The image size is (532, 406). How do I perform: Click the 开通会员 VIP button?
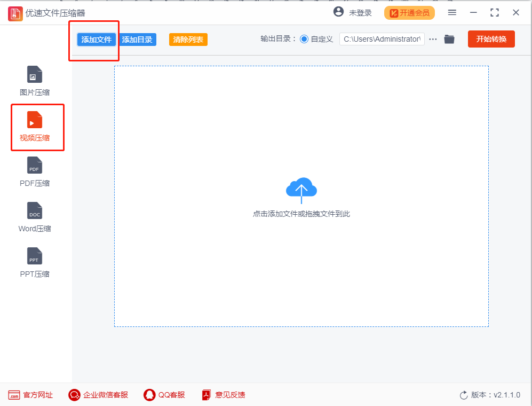(x=409, y=13)
